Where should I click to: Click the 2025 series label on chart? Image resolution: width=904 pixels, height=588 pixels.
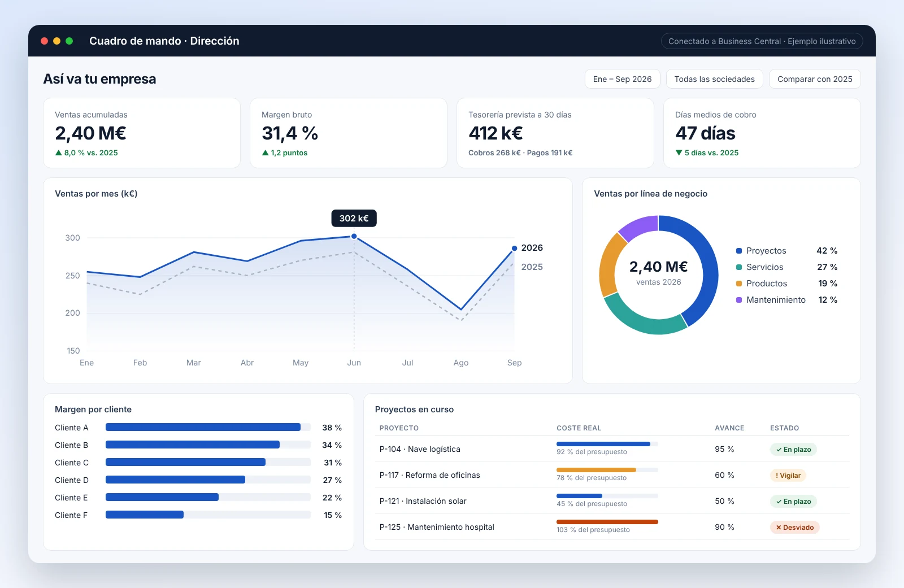click(532, 267)
